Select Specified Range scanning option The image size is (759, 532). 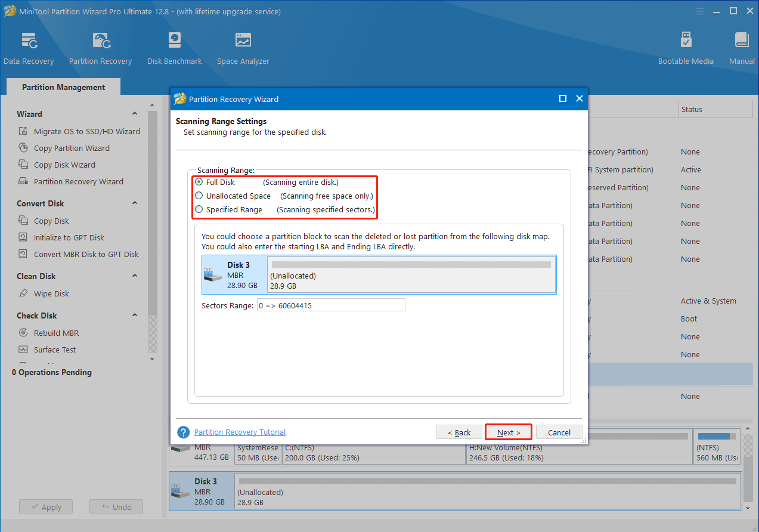coord(199,209)
